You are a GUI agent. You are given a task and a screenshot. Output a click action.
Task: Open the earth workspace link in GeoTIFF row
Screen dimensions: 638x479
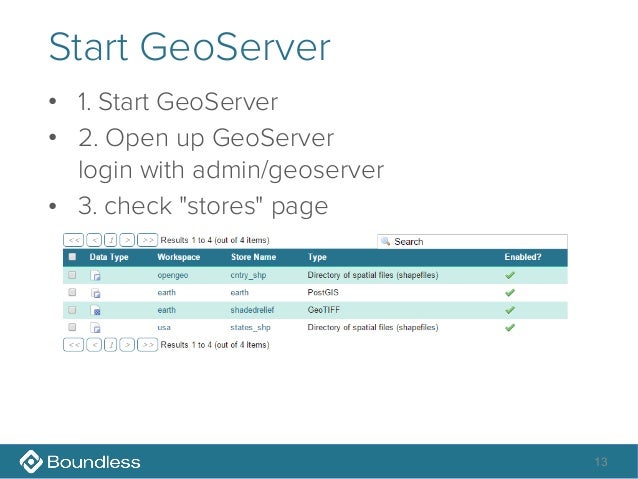pos(166,310)
